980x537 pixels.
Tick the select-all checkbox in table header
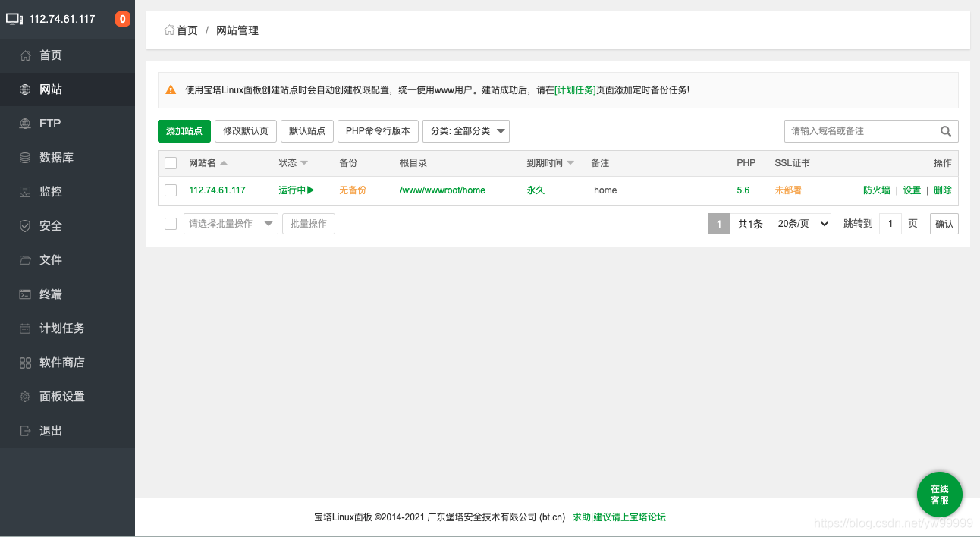[x=171, y=163]
